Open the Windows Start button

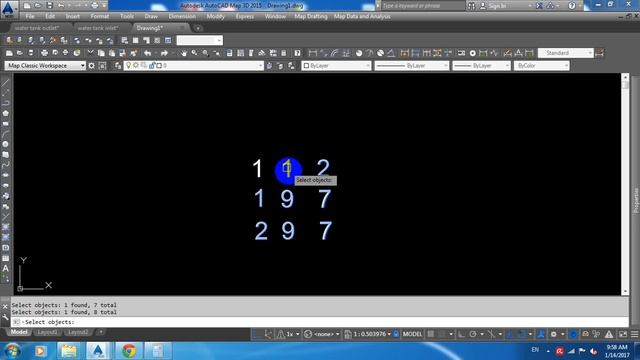click(12, 351)
